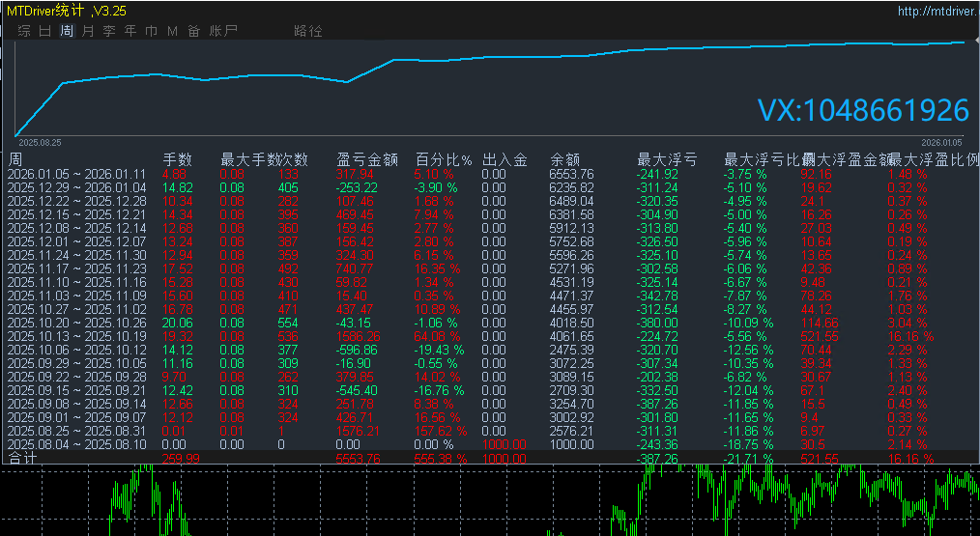Click the 百分比% column header
980x536 pixels.
point(444,159)
